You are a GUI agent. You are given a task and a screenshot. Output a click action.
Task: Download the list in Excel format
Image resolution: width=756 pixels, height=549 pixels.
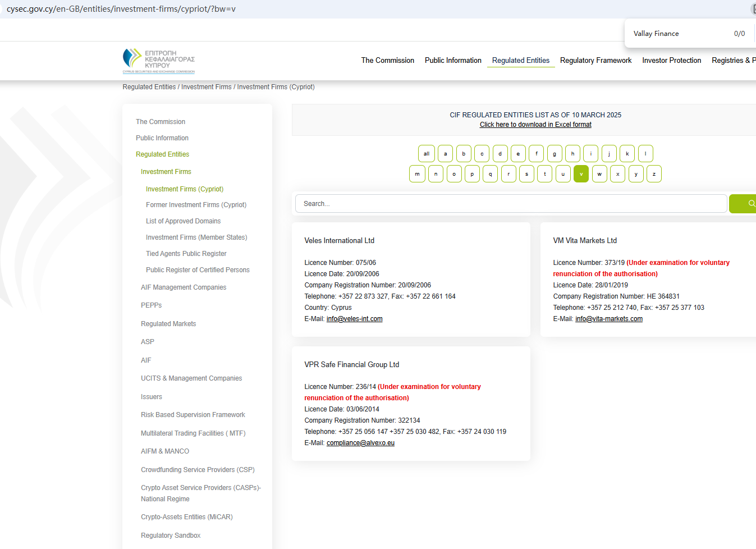tap(535, 125)
